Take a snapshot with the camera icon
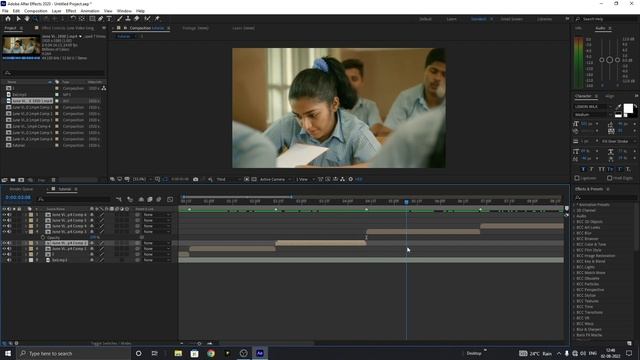The height and width of the screenshot is (360, 640). pos(196,179)
